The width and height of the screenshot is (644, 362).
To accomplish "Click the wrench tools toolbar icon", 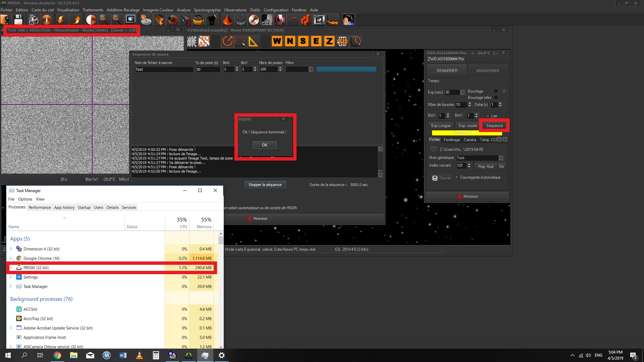I will (x=254, y=20).
